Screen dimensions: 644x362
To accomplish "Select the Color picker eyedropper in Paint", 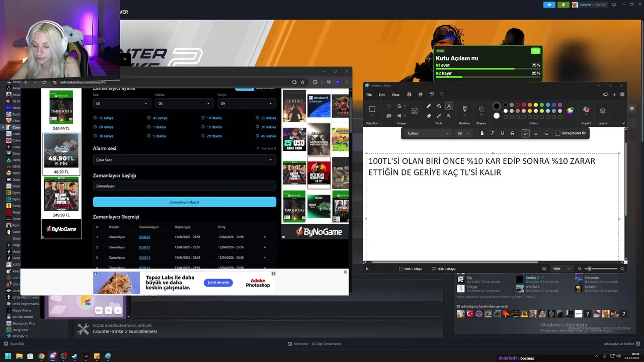I will point(439,116).
